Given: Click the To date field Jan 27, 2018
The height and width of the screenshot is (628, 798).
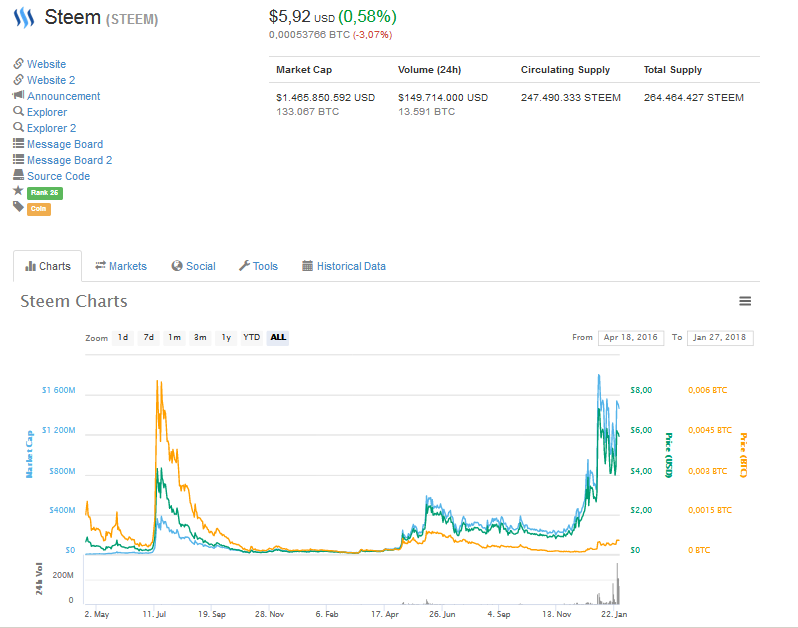Looking at the screenshot, I should pos(720,337).
